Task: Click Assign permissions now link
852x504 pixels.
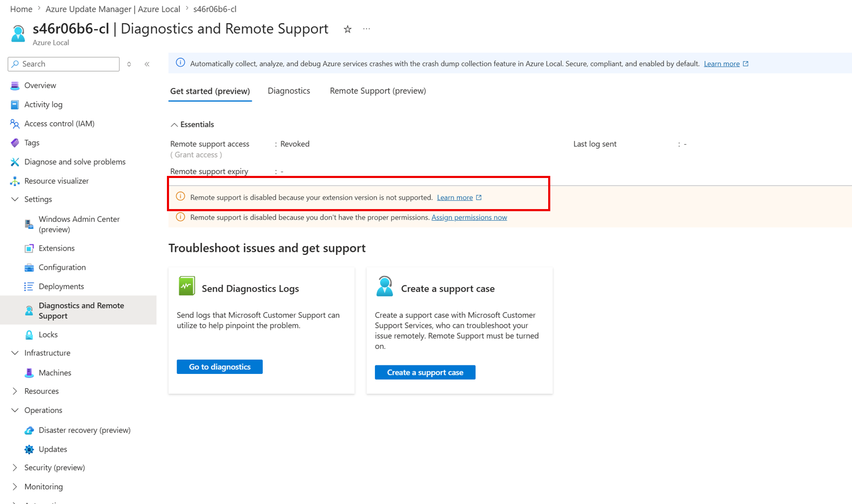Action: [x=469, y=218]
